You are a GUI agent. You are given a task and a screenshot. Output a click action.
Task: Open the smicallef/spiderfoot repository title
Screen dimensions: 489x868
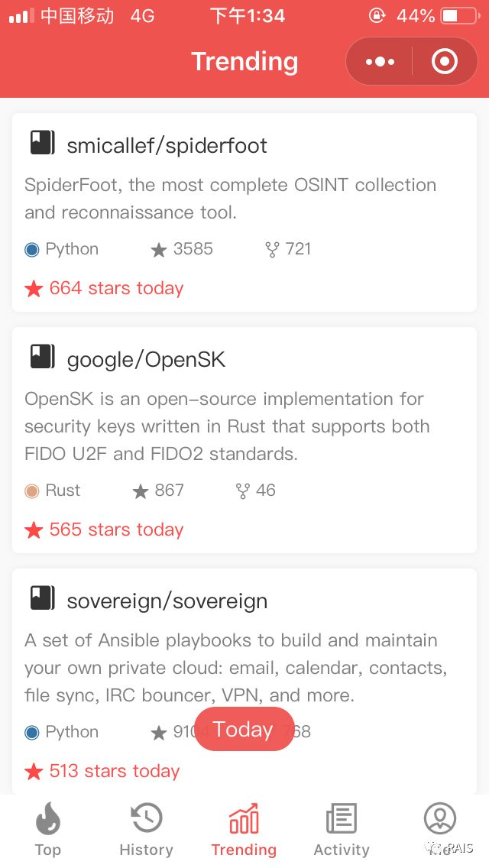[x=167, y=145]
